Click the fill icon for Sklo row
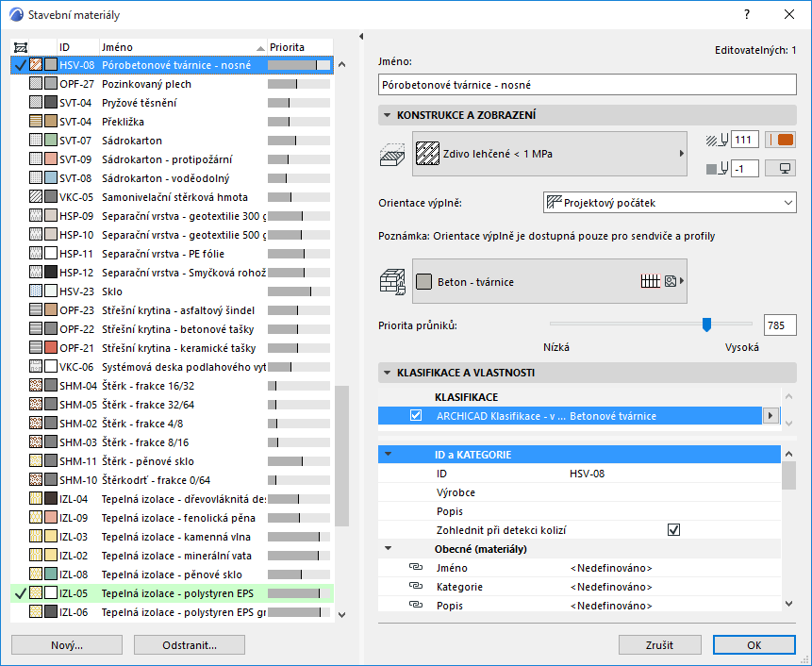The width and height of the screenshot is (812, 666). 36,291
